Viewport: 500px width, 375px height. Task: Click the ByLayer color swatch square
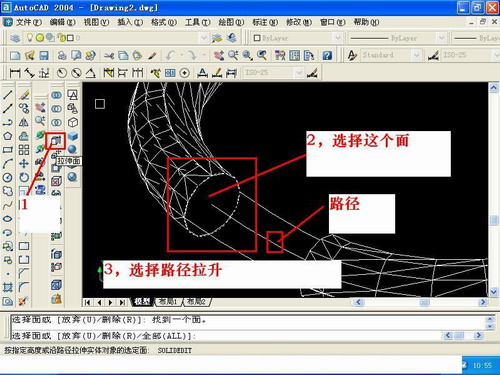click(257, 38)
